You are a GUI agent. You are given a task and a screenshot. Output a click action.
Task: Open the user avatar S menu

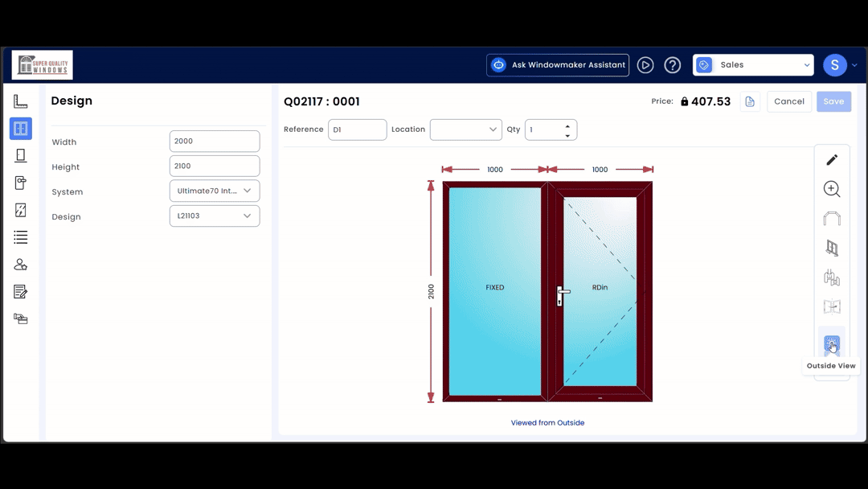(835, 65)
